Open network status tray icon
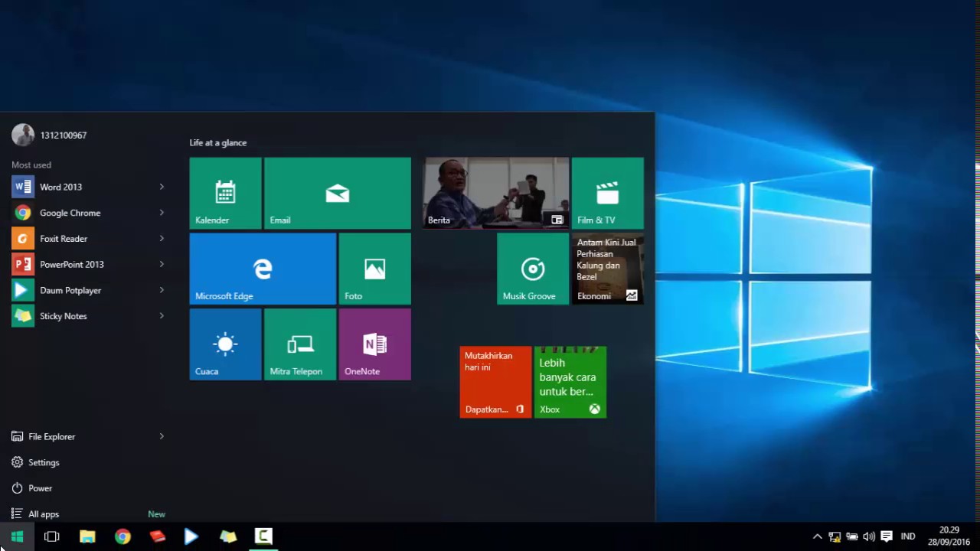This screenshot has height=551, width=980. 835,536
